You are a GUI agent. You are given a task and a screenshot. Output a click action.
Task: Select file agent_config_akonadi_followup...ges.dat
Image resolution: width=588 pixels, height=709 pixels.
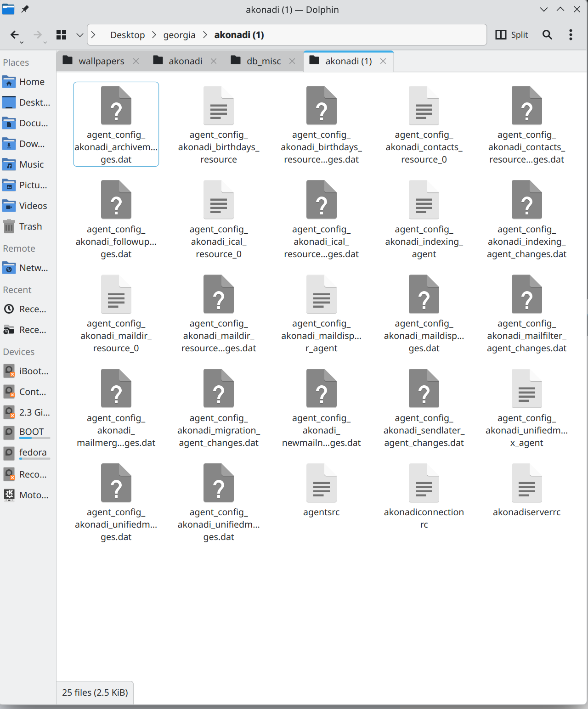116,219
